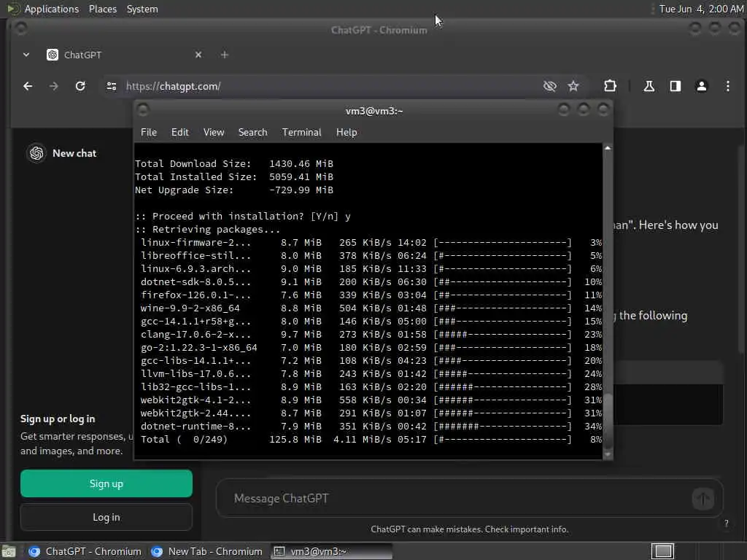The width and height of the screenshot is (747, 560).
Task: Reload the ChatGPT page
Action: click(x=80, y=86)
